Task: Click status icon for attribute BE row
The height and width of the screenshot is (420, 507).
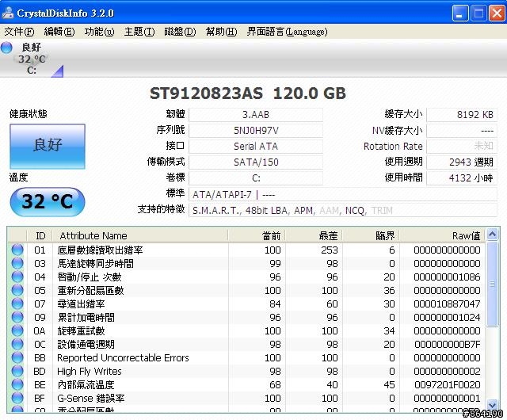Action: click(17, 384)
